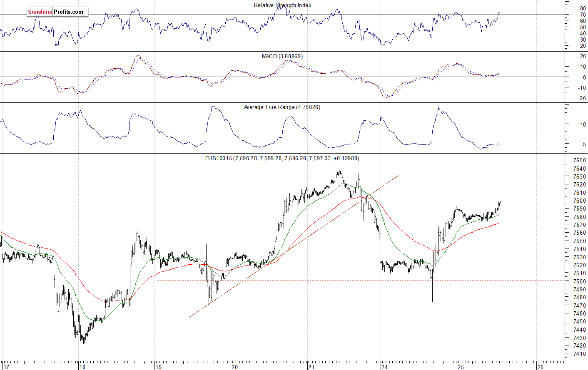Click the 7480 price axis label

[580, 297]
